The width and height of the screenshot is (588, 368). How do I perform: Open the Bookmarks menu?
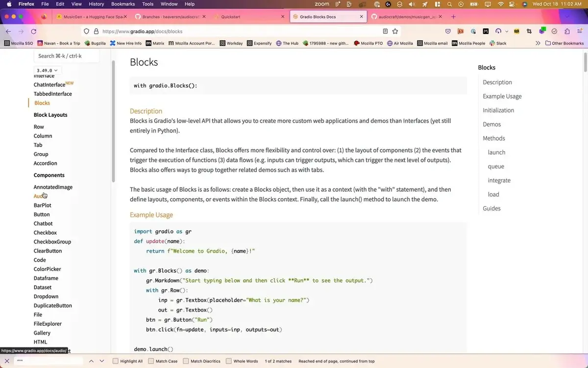coord(123,4)
